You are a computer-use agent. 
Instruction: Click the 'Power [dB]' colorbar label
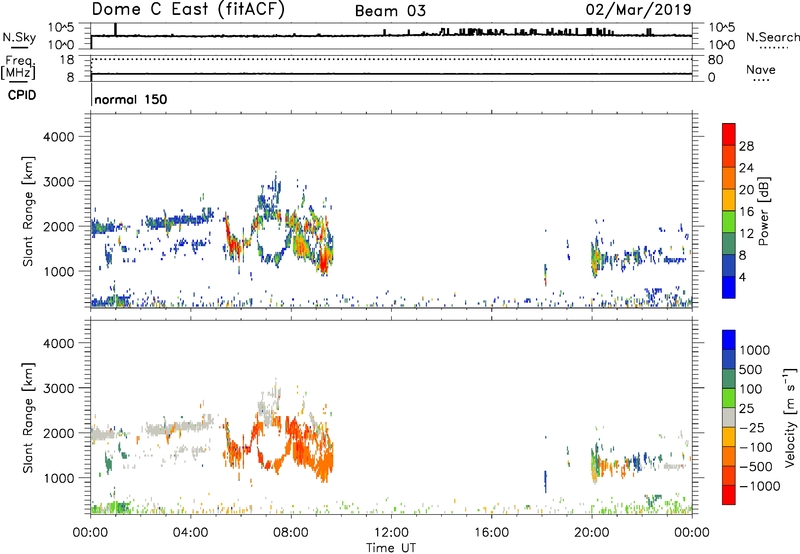[763, 211]
